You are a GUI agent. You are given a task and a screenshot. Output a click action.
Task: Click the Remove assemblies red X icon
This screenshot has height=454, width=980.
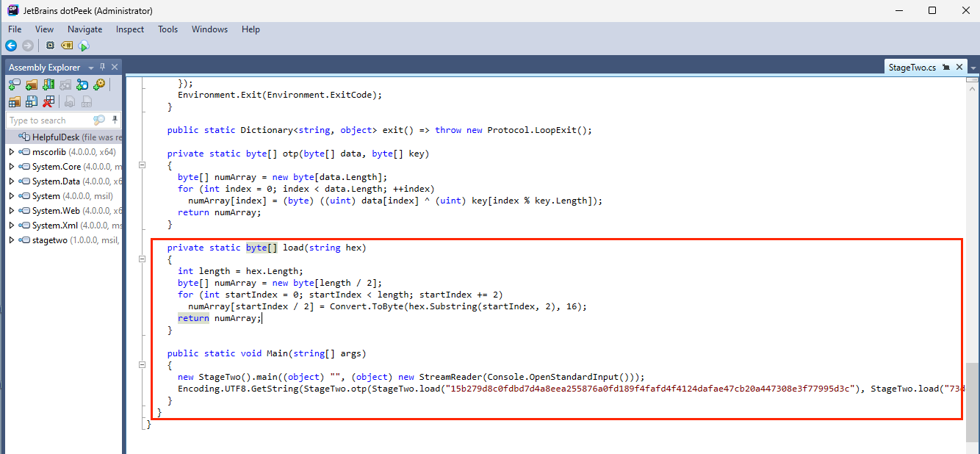(49, 101)
